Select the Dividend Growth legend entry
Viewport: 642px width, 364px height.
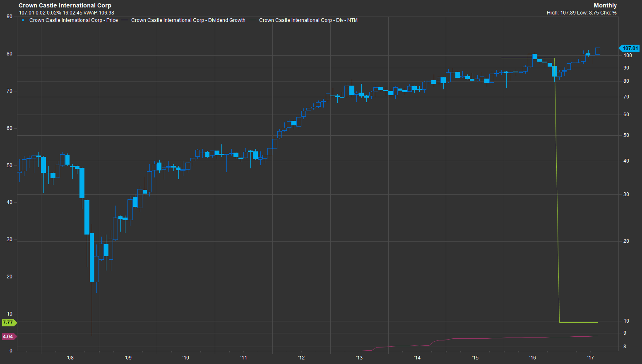click(x=188, y=20)
